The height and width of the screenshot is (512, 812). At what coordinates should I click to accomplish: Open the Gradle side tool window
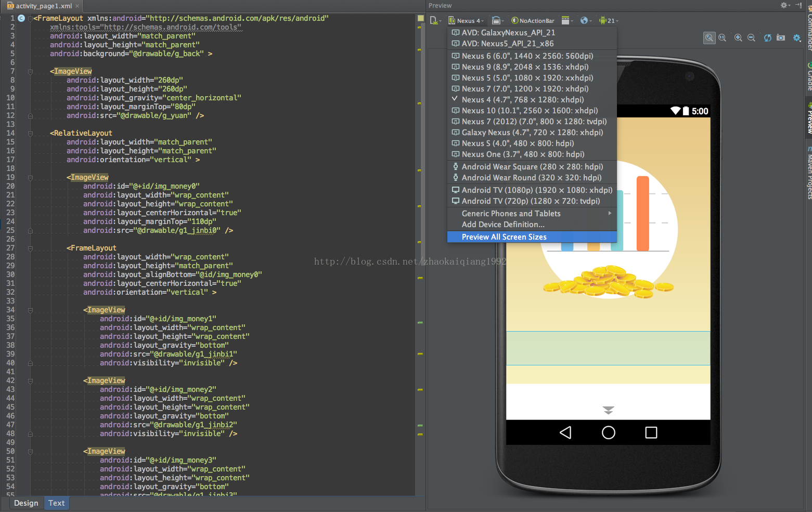click(x=809, y=77)
